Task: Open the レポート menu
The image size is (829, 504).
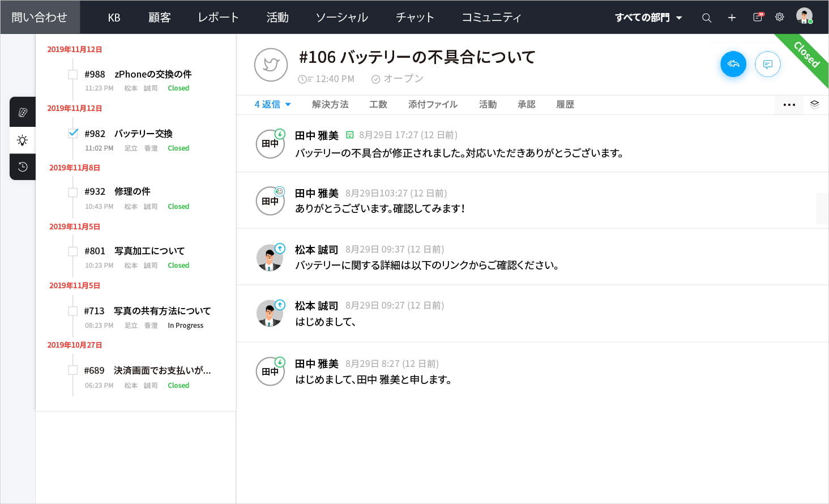Action: pos(218,18)
